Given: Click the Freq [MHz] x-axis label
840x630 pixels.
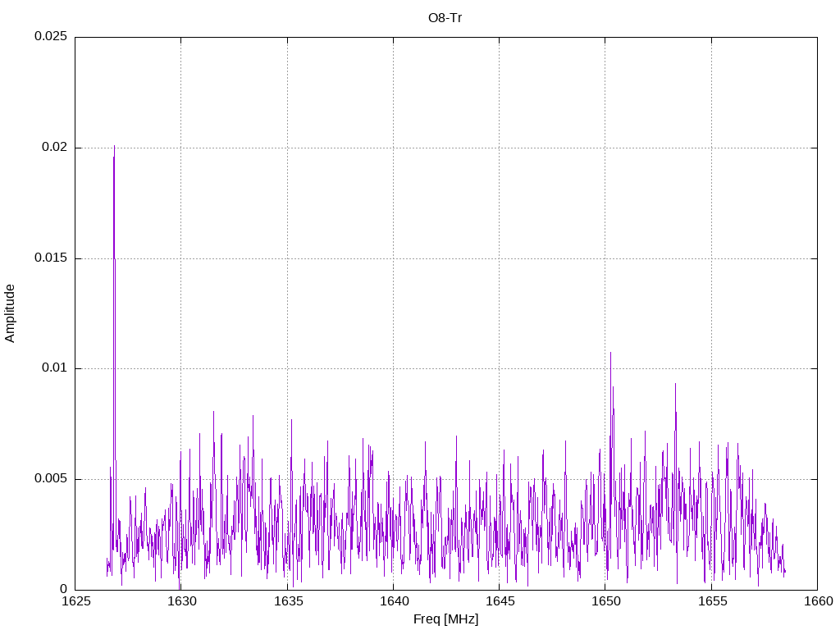Looking at the screenshot, I should [x=445, y=619].
